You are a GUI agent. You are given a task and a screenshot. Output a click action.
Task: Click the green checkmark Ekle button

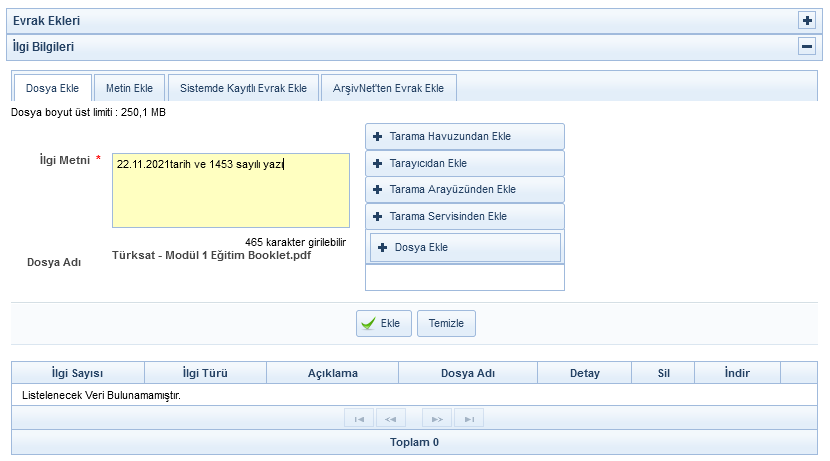[384, 324]
